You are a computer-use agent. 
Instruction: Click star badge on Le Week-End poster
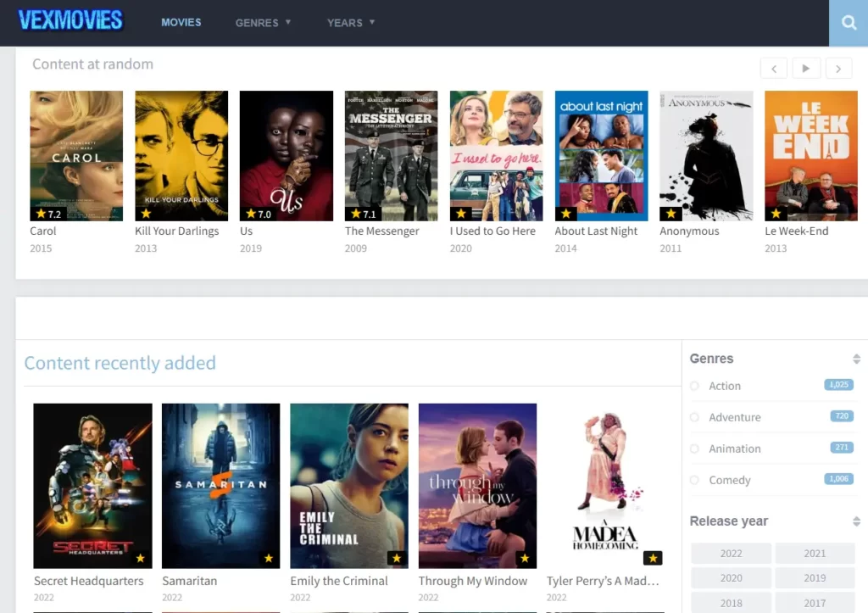776,214
